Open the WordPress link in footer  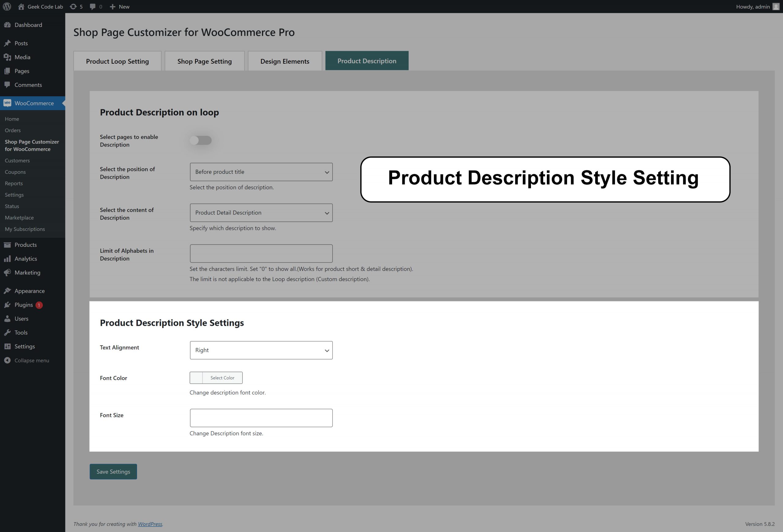pyautogui.click(x=150, y=524)
